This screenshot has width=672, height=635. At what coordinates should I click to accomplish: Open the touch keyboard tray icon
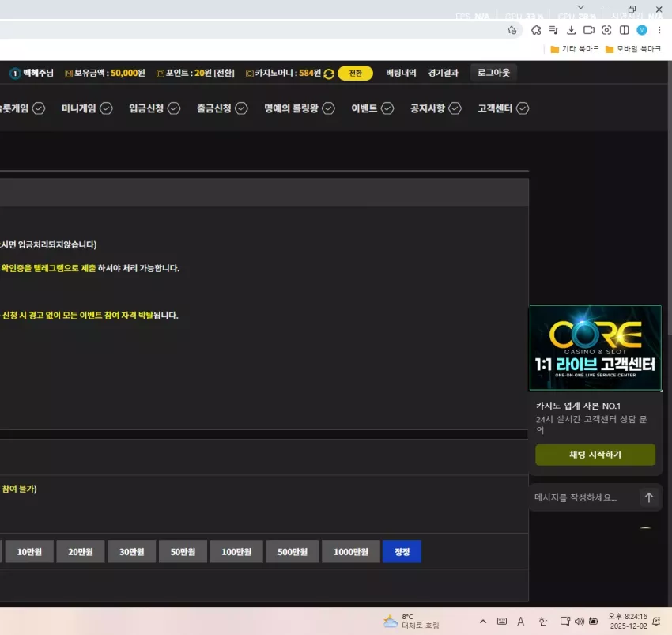tap(502, 622)
